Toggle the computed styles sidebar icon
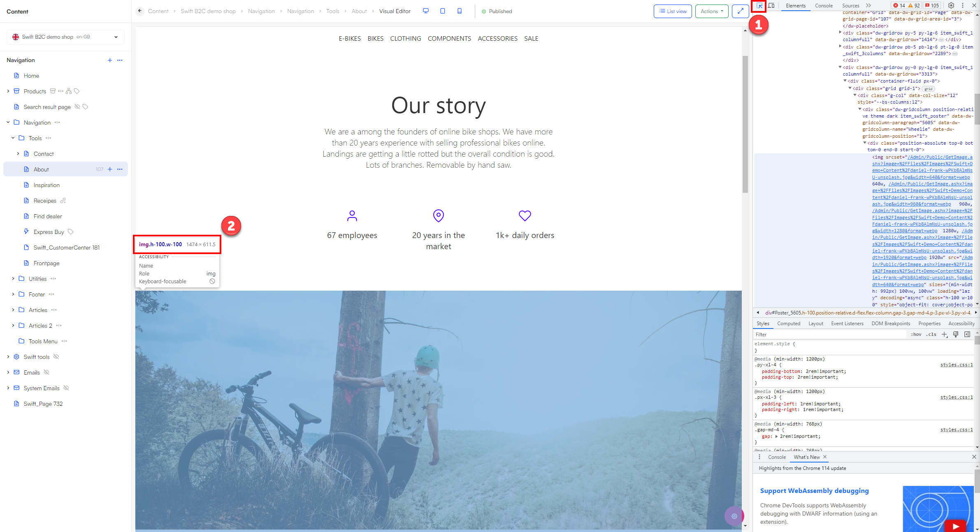Image resolution: width=980 pixels, height=532 pixels. tap(967, 334)
